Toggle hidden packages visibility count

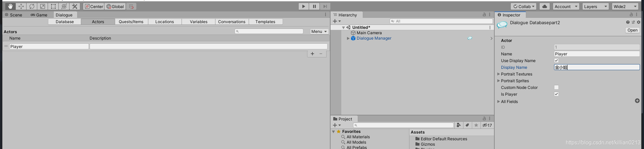pos(487,125)
